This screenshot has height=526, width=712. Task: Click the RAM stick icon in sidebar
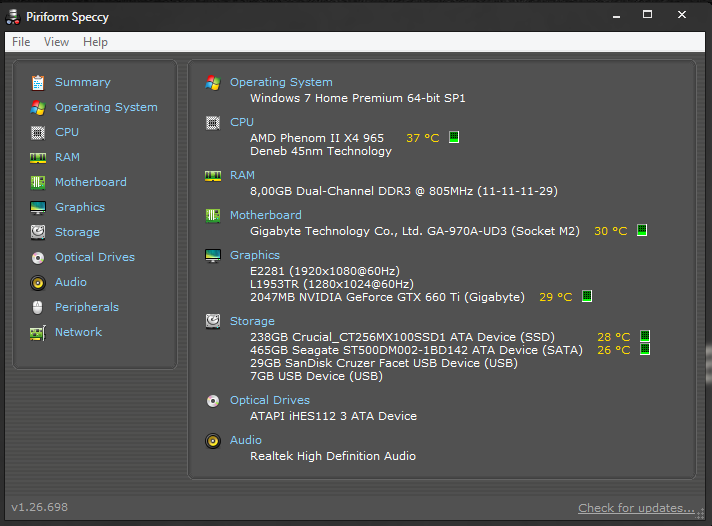pos(38,158)
